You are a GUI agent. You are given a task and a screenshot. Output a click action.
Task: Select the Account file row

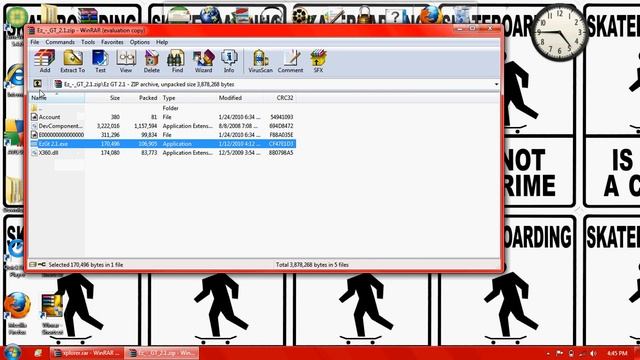pyautogui.click(x=162, y=117)
